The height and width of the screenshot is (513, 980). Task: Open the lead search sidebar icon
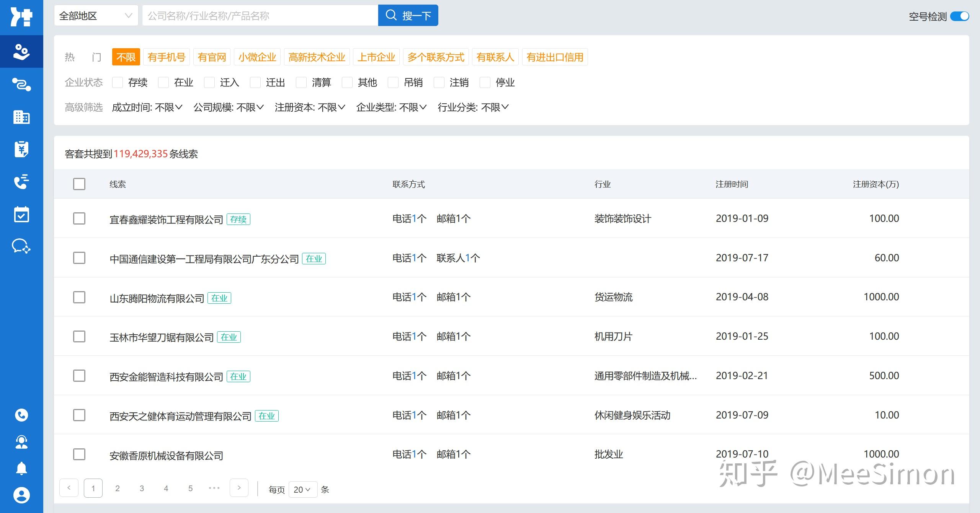pos(21,52)
